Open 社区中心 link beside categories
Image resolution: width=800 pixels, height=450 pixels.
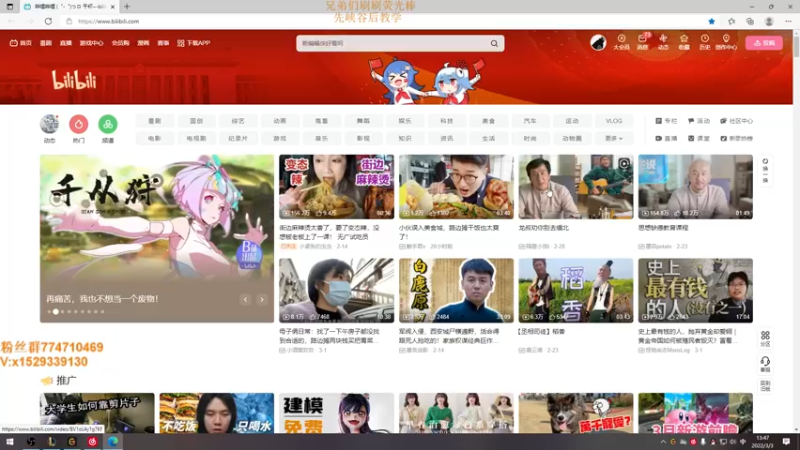tap(736, 121)
